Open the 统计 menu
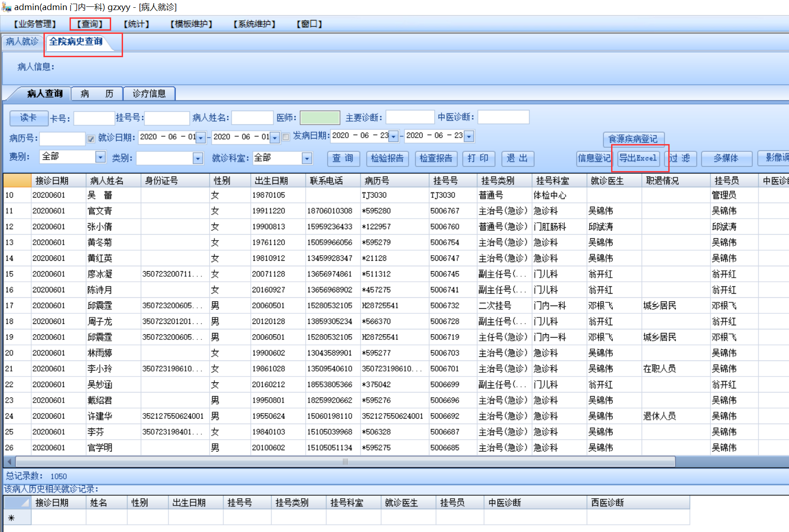Screen dimensions: 789x532 click(x=136, y=24)
